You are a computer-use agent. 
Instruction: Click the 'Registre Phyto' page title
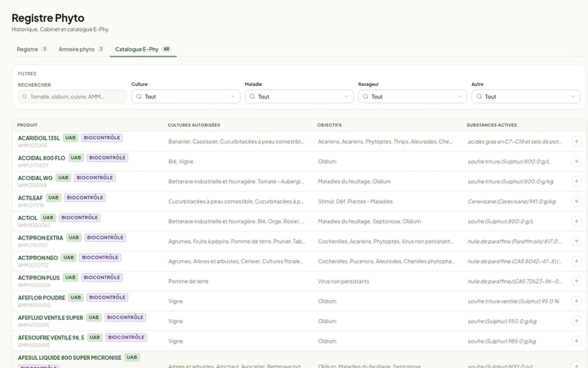(x=48, y=18)
